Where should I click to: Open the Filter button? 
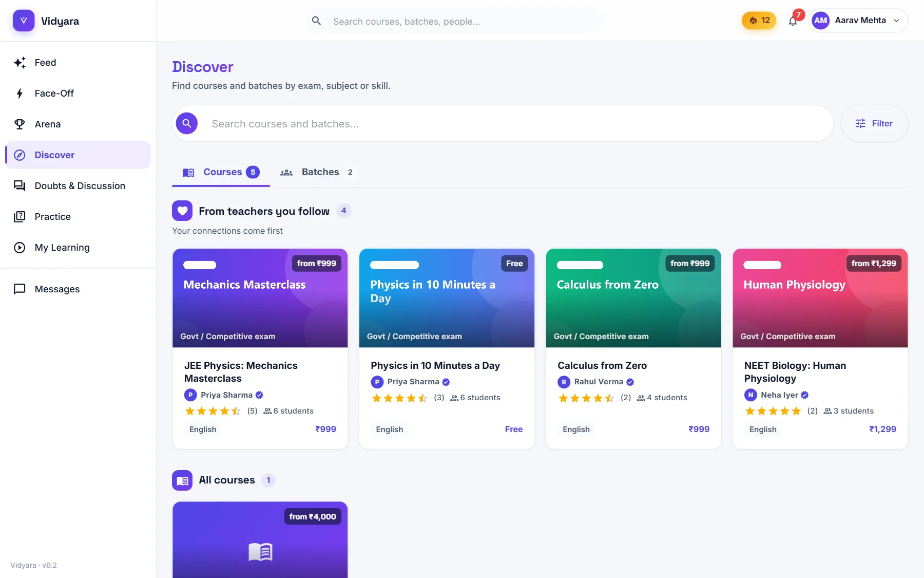click(874, 123)
